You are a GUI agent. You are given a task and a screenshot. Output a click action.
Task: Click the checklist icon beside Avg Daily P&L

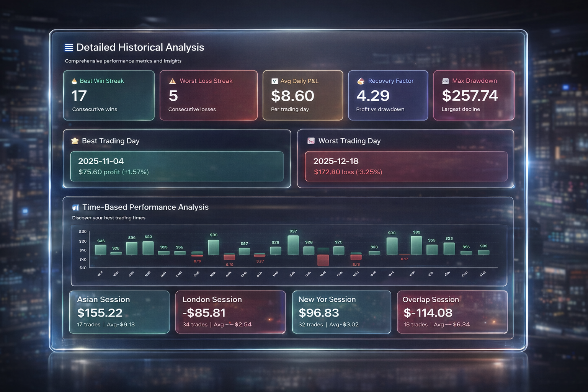[x=274, y=81]
